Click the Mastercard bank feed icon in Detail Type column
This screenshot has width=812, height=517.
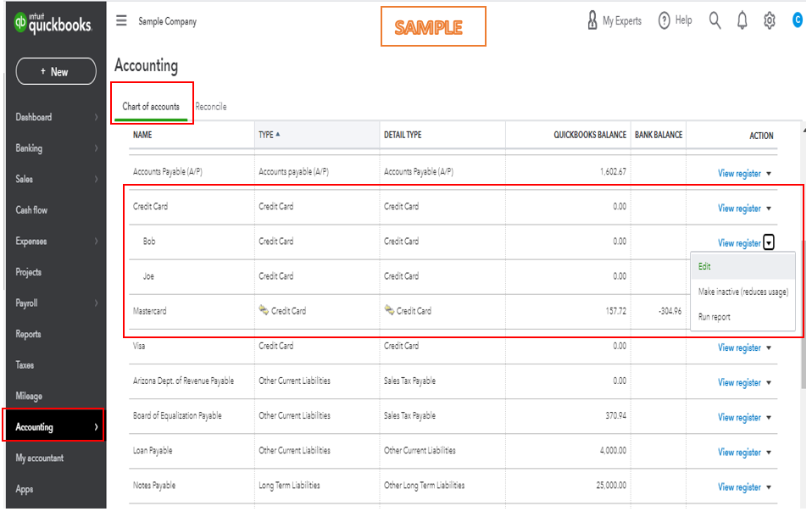click(x=389, y=310)
